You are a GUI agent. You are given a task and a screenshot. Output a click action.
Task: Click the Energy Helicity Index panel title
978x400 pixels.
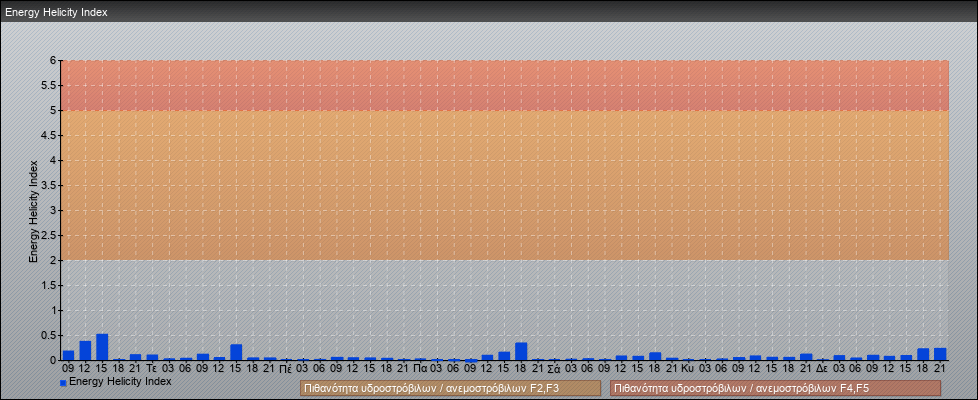[x=56, y=12]
